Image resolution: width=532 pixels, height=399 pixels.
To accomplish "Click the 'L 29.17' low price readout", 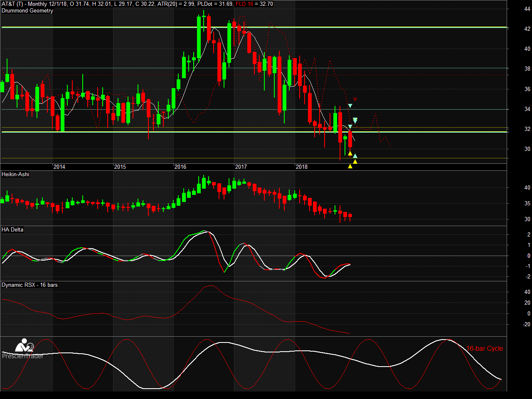I will (123, 4).
